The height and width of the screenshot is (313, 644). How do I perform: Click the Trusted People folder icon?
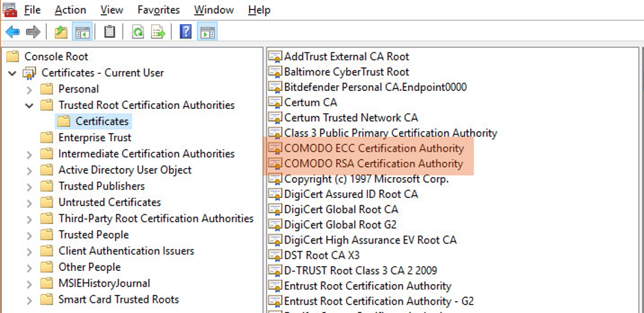tap(47, 234)
